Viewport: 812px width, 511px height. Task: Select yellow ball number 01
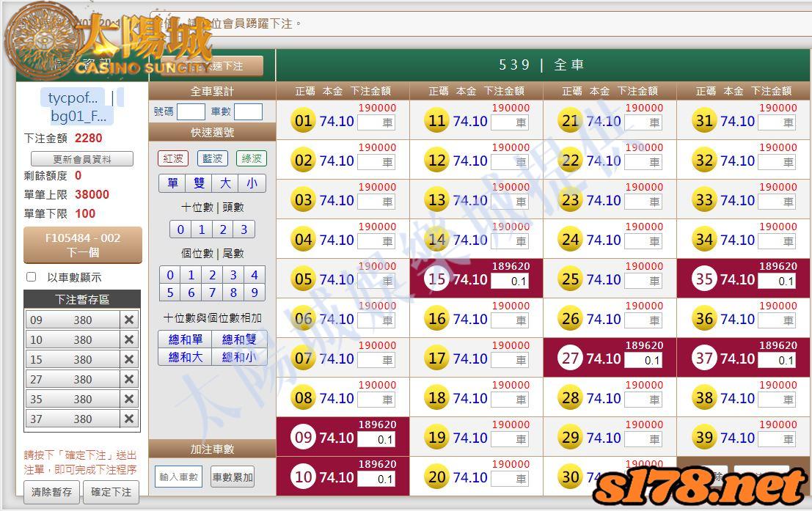click(303, 121)
